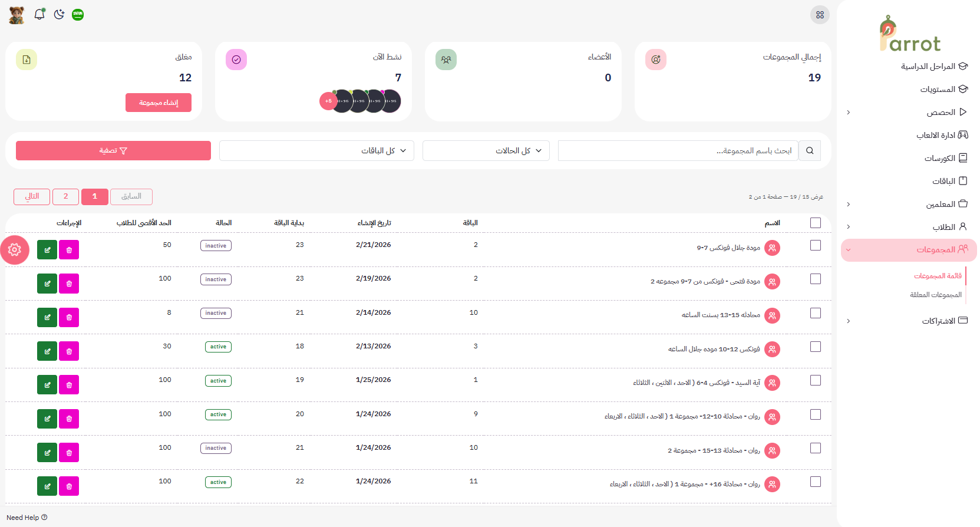Open the 'كل الحالات' status dropdown
The image size is (980, 527).
pyautogui.click(x=486, y=151)
